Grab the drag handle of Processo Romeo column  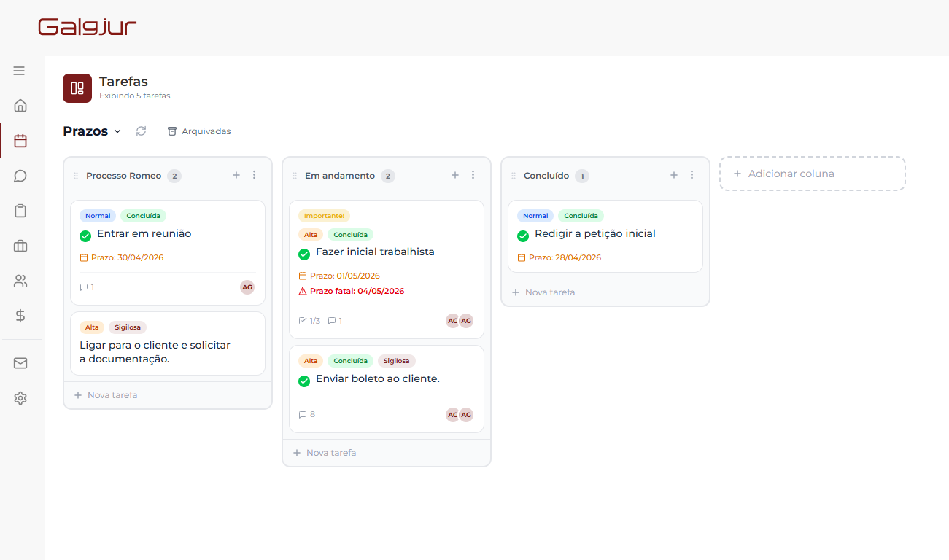click(x=76, y=176)
